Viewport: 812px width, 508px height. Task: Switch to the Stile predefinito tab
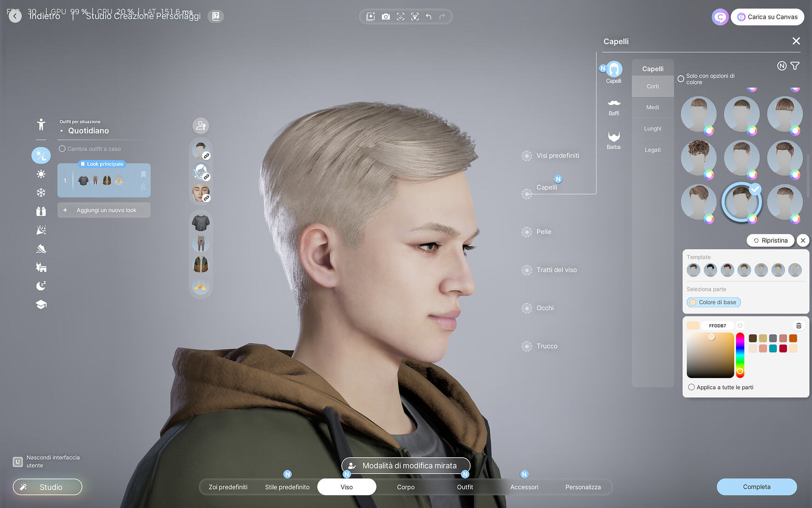pyautogui.click(x=287, y=487)
